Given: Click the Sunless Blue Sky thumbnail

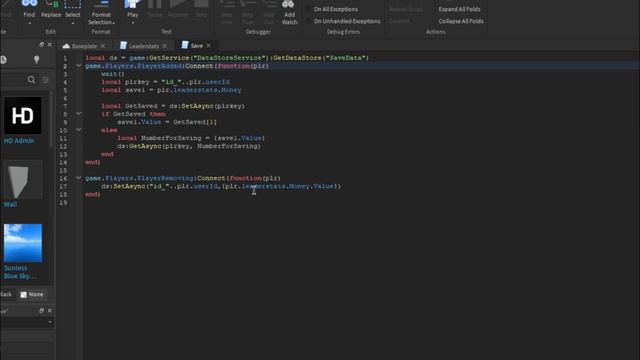Looking at the screenshot, I should (22, 243).
